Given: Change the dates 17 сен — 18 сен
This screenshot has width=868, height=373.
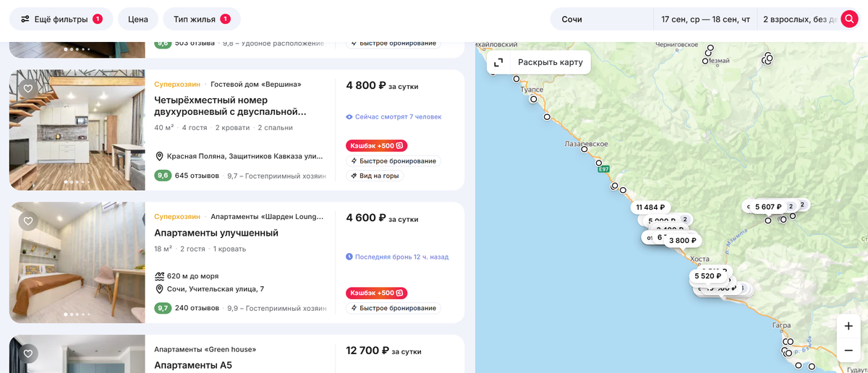Looking at the screenshot, I should coord(705,19).
